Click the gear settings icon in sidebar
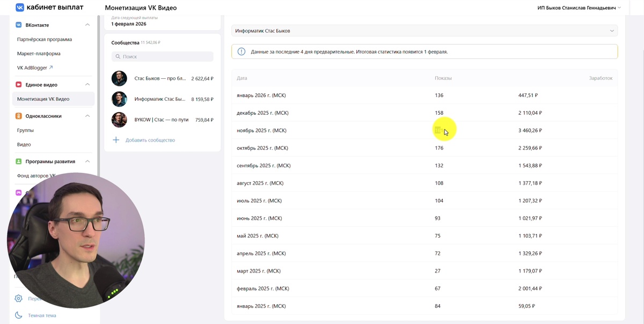Screen dimensions: 644x324 click(19, 299)
